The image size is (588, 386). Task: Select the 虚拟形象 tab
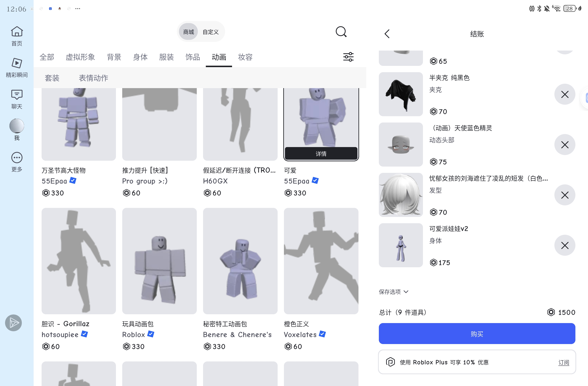click(80, 57)
